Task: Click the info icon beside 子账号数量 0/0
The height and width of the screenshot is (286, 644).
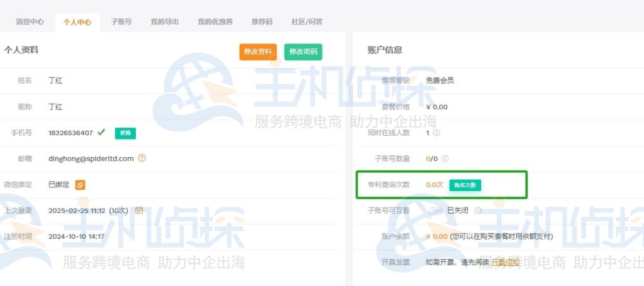Action: pyautogui.click(x=445, y=159)
